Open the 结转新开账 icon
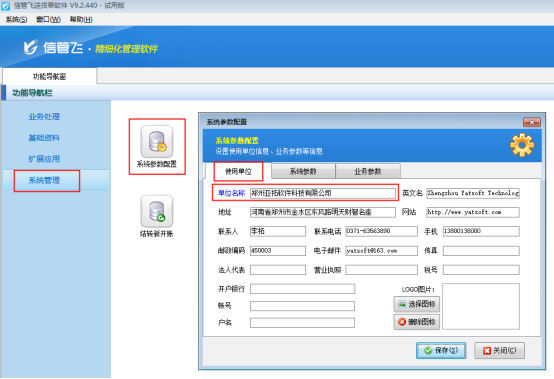The image size is (554, 379). pyautogui.click(x=157, y=211)
